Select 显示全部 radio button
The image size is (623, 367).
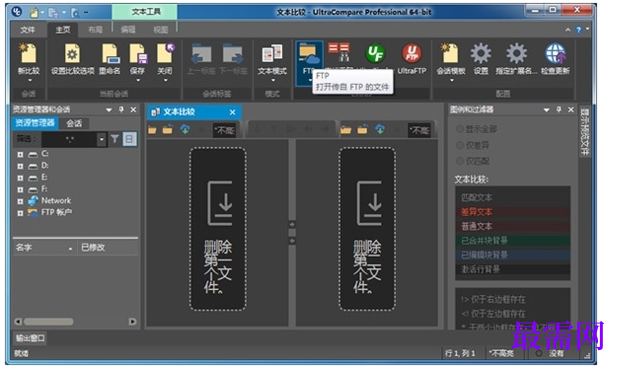tap(460, 129)
